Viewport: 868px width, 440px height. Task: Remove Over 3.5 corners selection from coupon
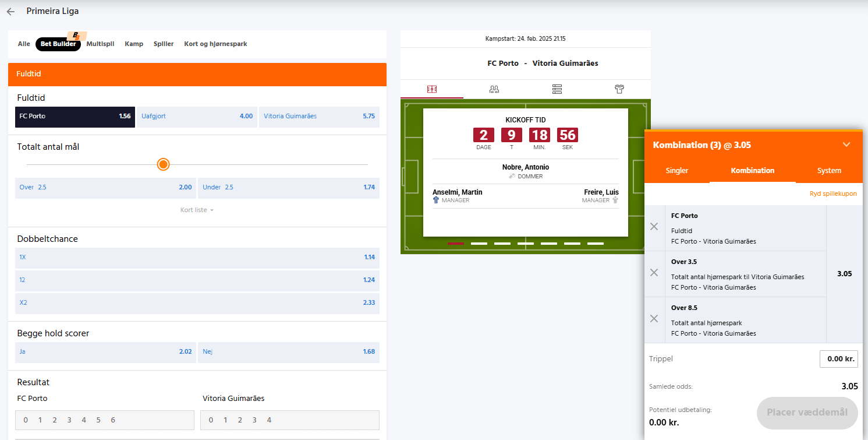click(654, 273)
